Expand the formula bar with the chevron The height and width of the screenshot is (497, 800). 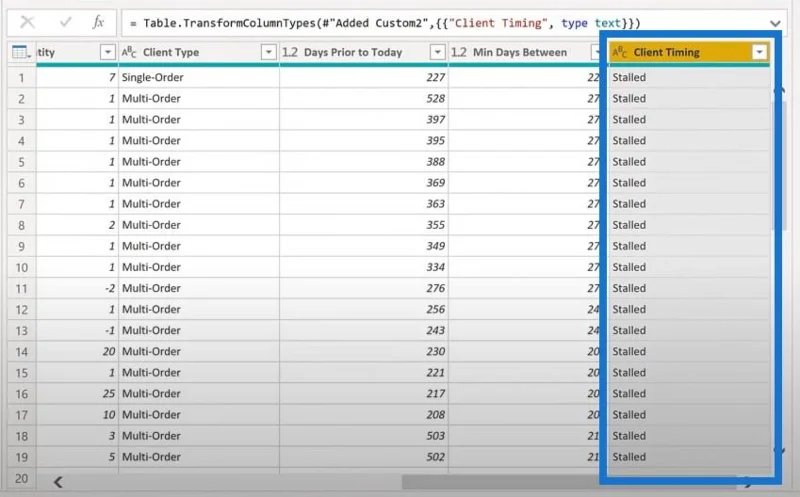pos(775,23)
